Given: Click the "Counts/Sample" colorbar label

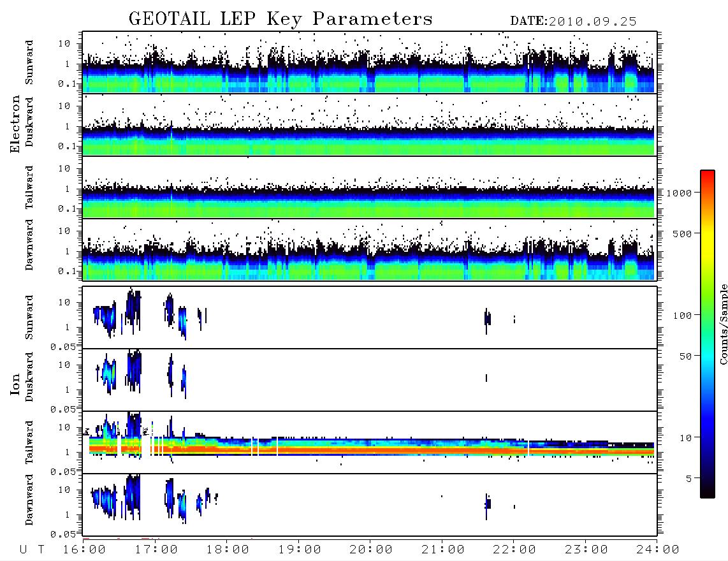Looking at the screenshot, I should pos(723,324).
